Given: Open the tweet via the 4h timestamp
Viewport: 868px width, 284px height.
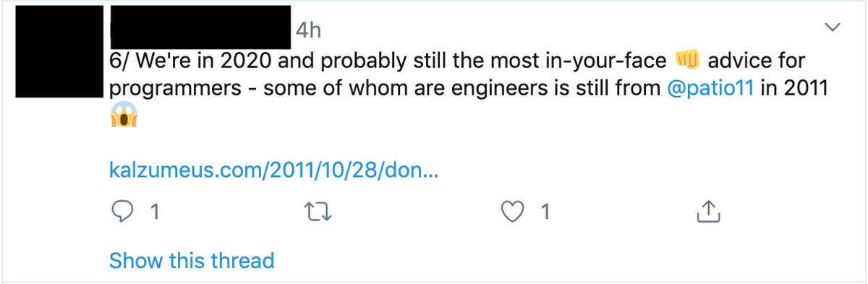Looking at the screenshot, I should point(308,30).
